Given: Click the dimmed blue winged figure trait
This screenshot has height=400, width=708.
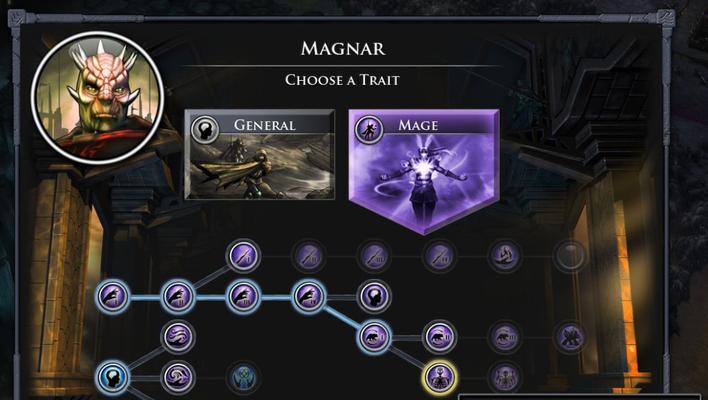Looking at the screenshot, I should coord(243,377).
